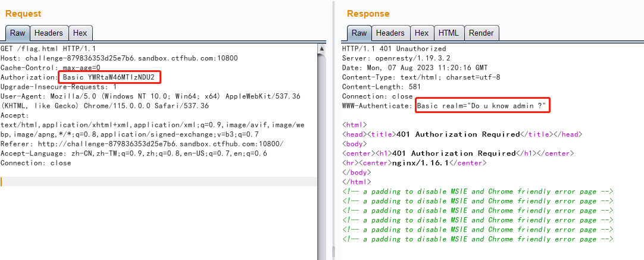644x260 pixels.
Task: Click the request scrollbar up arrow
Action: [322, 49]
